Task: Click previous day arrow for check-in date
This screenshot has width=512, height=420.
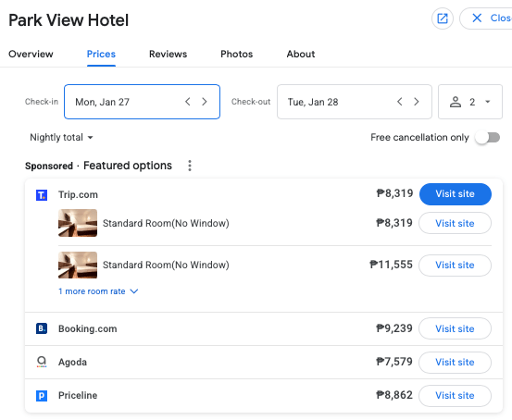Action: [188, 102]
